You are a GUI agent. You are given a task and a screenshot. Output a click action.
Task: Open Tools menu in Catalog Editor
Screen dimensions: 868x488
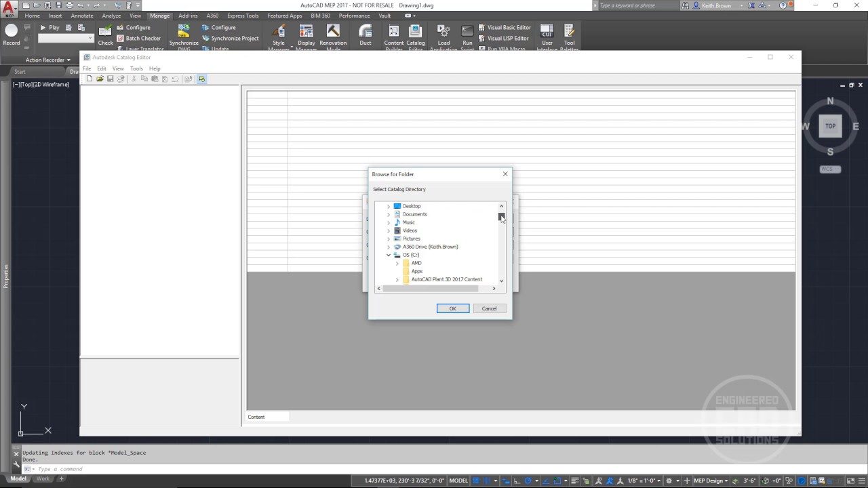136,68
